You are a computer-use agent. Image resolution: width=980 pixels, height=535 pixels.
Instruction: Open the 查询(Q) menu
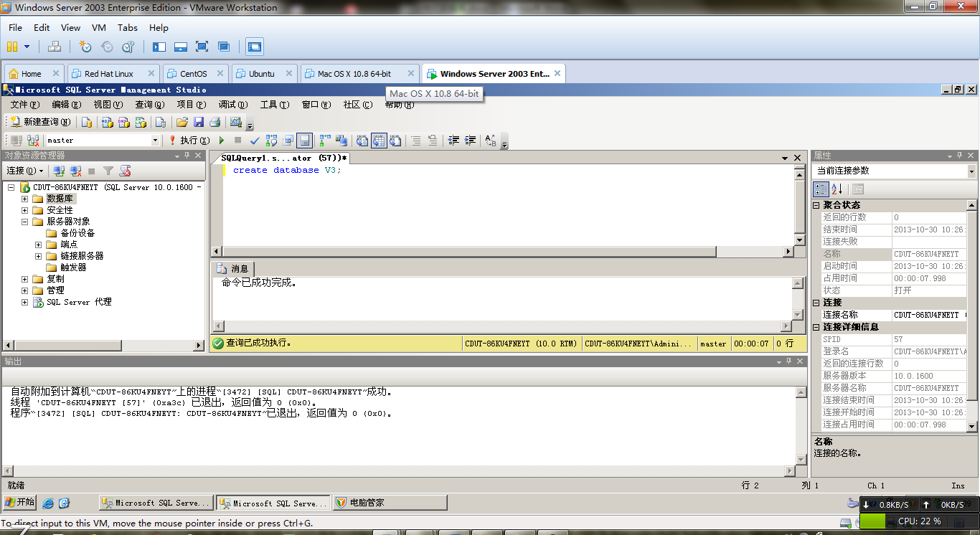tap(150, 105)
